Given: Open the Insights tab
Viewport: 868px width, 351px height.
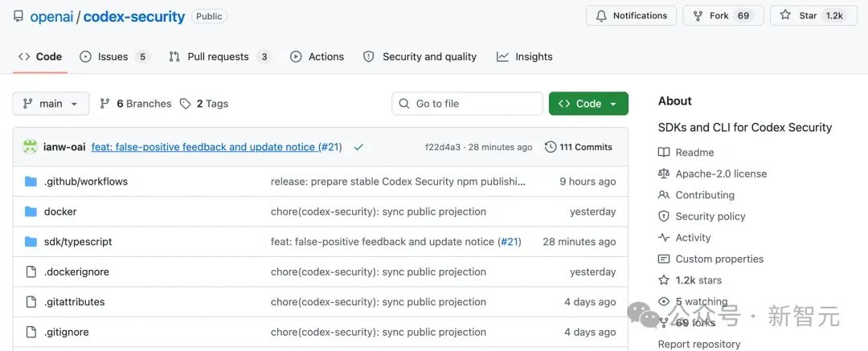Looking at the screenshot, I should [524, 56].
